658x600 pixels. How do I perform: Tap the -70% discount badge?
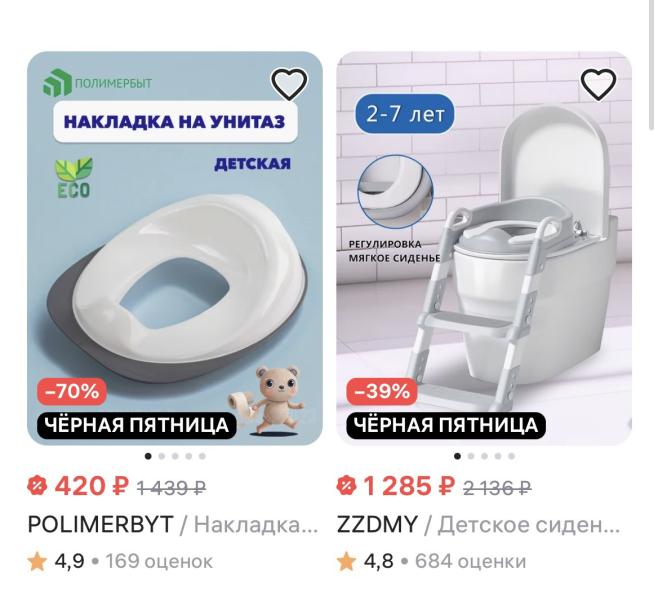pyautogui.click(x=72, y=392)
